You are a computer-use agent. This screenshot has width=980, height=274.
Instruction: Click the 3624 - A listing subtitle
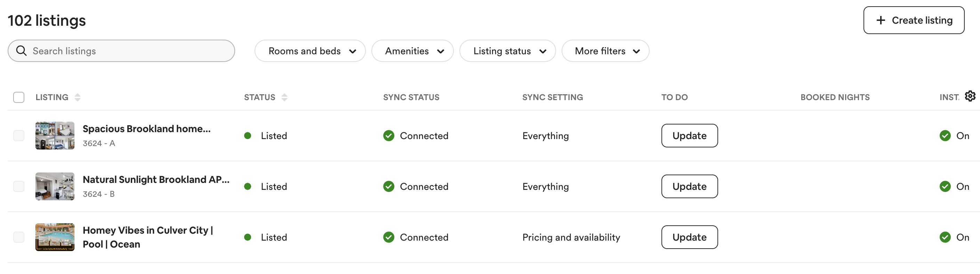(99, 143)
